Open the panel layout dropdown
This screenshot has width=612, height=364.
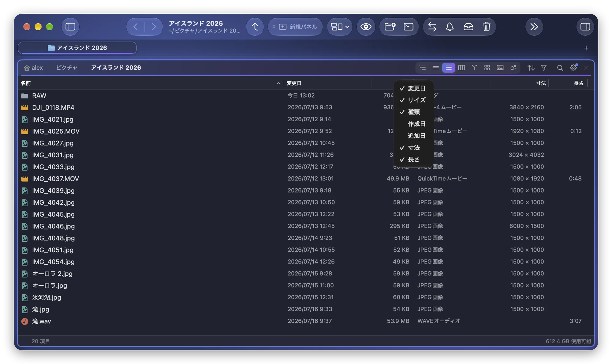340,27
